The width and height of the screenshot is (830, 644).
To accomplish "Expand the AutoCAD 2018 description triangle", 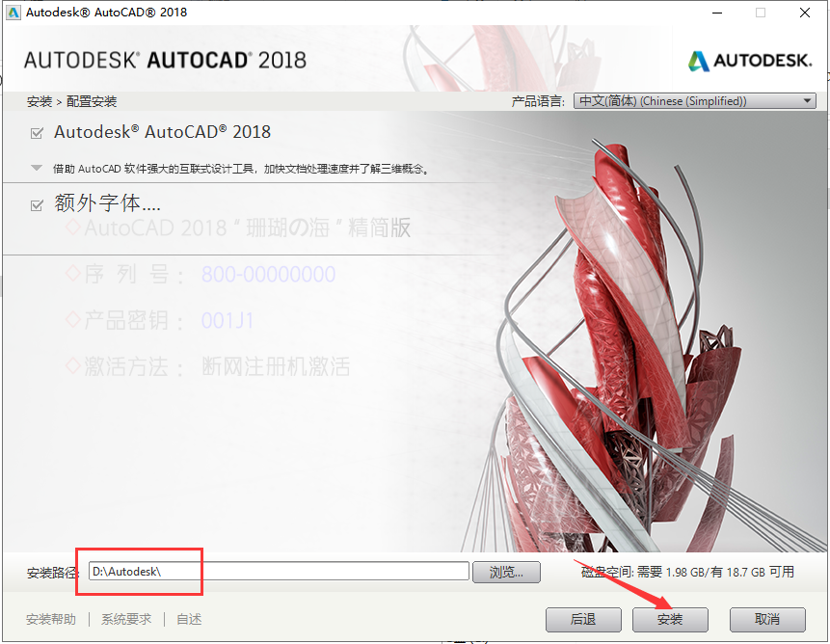I will [37, 168].
